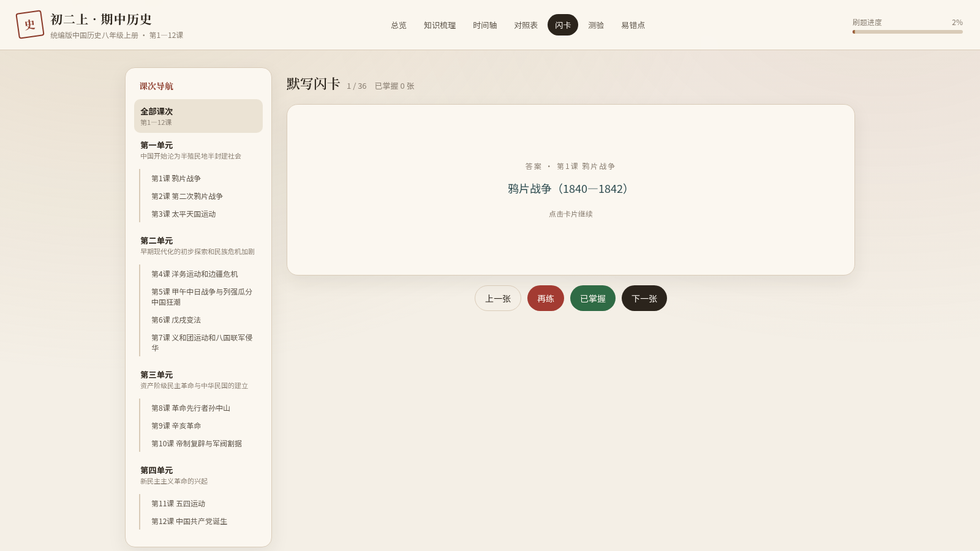Mark card as 已掌握
Screen dimensions: 980x551
click(593, 298)
